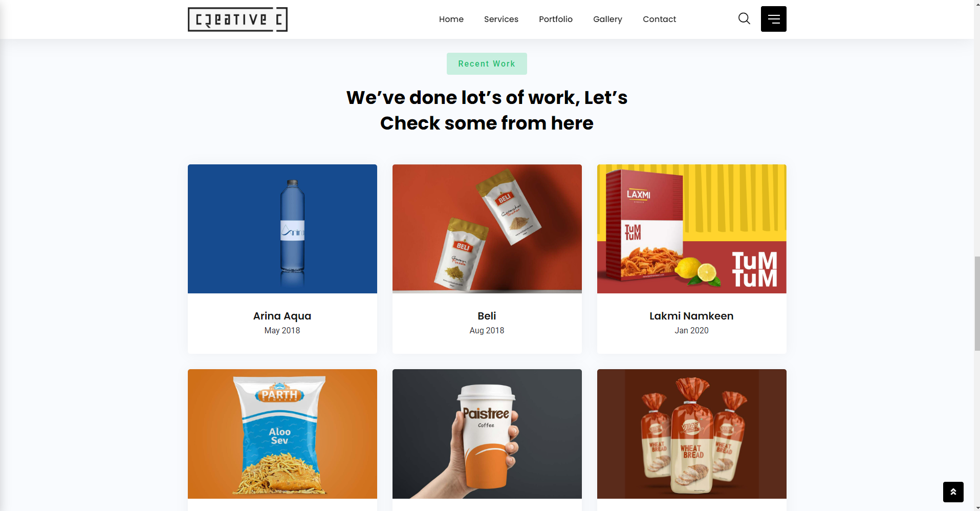Open the Laxmi Tum Tum box image

click(692, 229)
